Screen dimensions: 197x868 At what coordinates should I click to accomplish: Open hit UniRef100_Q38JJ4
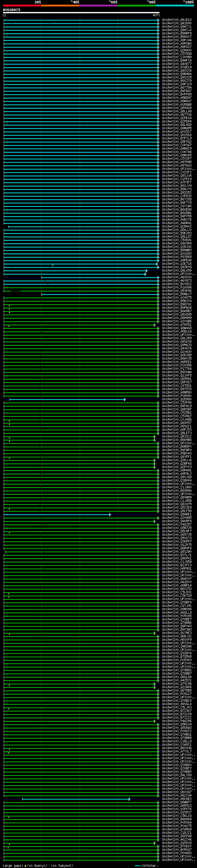[x=177, y=460]
